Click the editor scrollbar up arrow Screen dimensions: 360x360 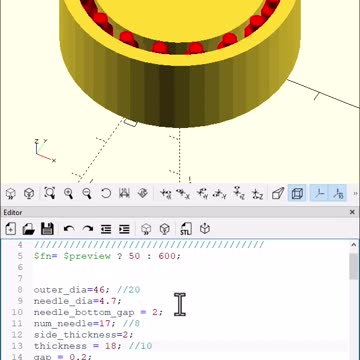(x=354, y=245)
